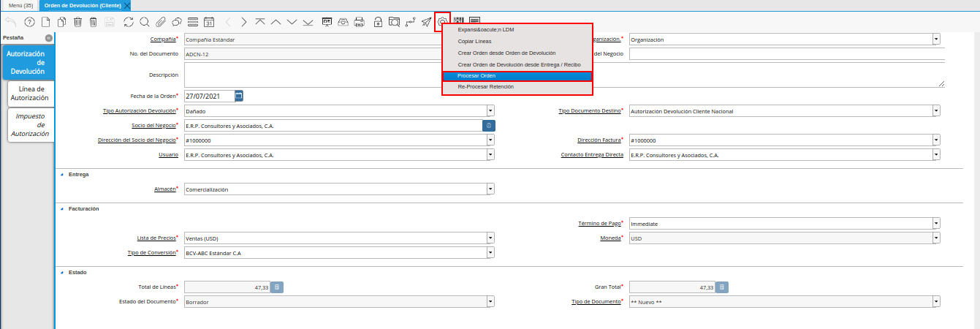980x329 pixels.
Task: Select Crear Orden desde Orden de Devolución
Action: tap(517, 53)
